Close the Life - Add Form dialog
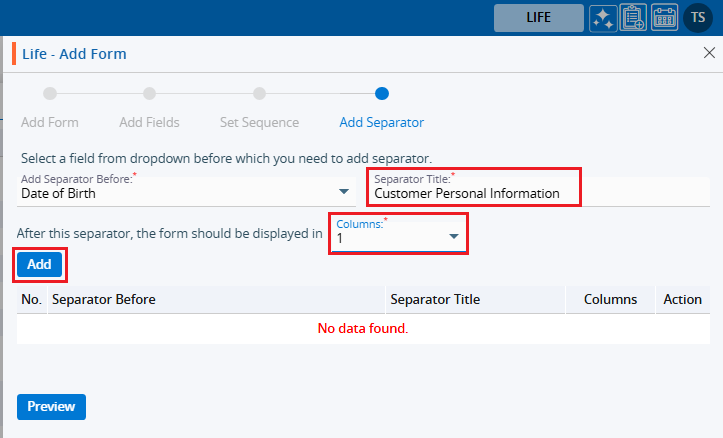 click(709, 53)
